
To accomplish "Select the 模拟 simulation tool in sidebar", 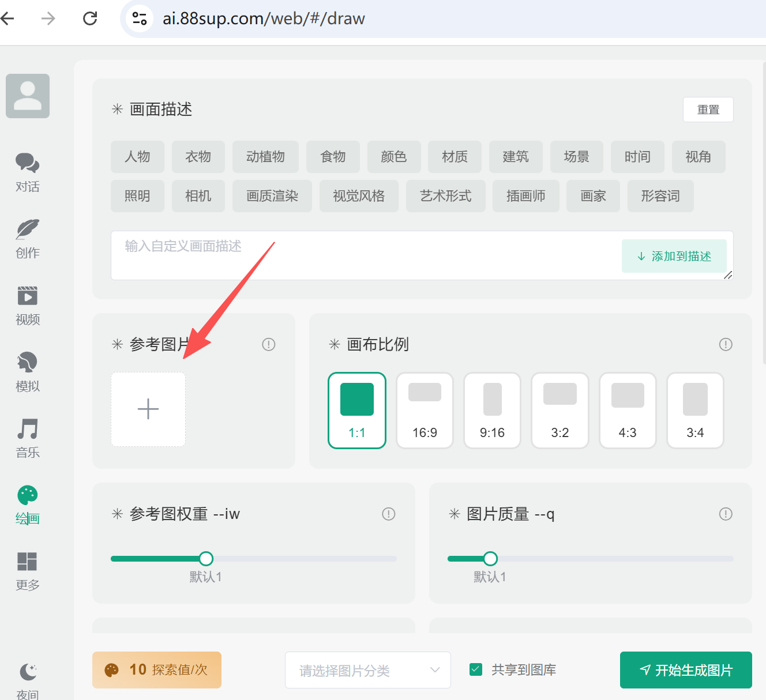I will tap(27, 372).
